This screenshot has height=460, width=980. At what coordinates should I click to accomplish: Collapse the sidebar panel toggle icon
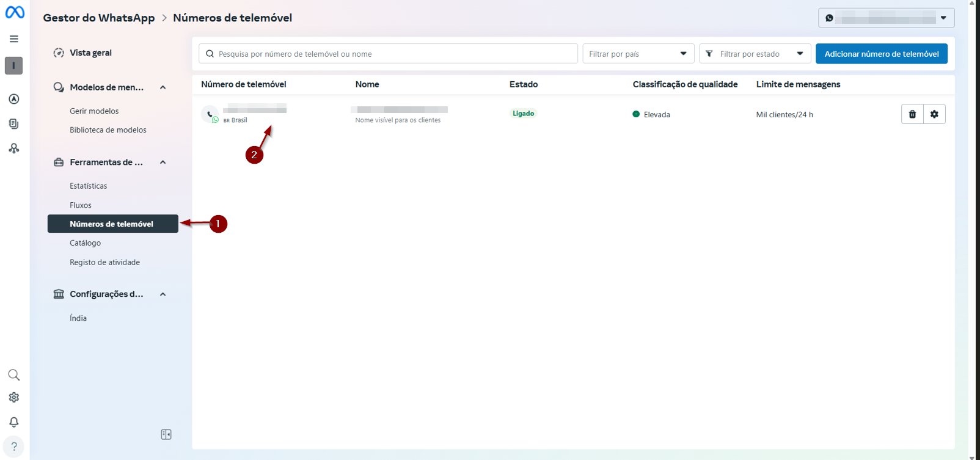tap(166, 434)
